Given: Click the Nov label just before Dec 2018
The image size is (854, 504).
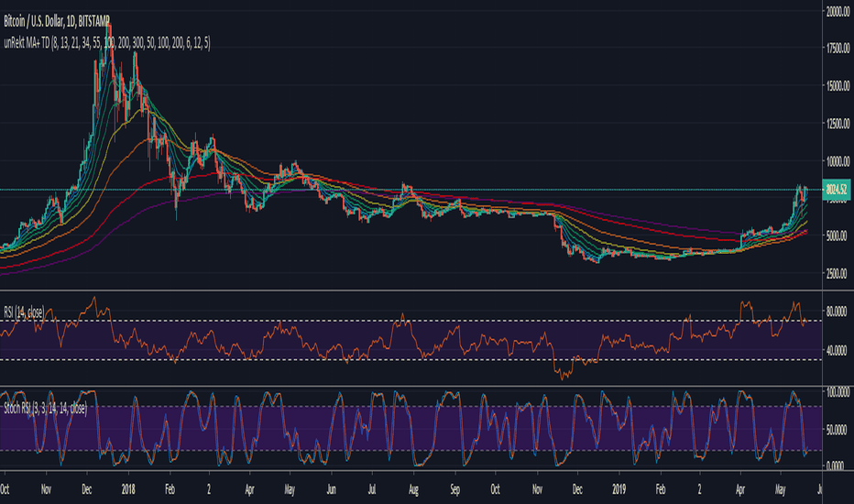Looking at the screenshot, I should pos(537,489).
